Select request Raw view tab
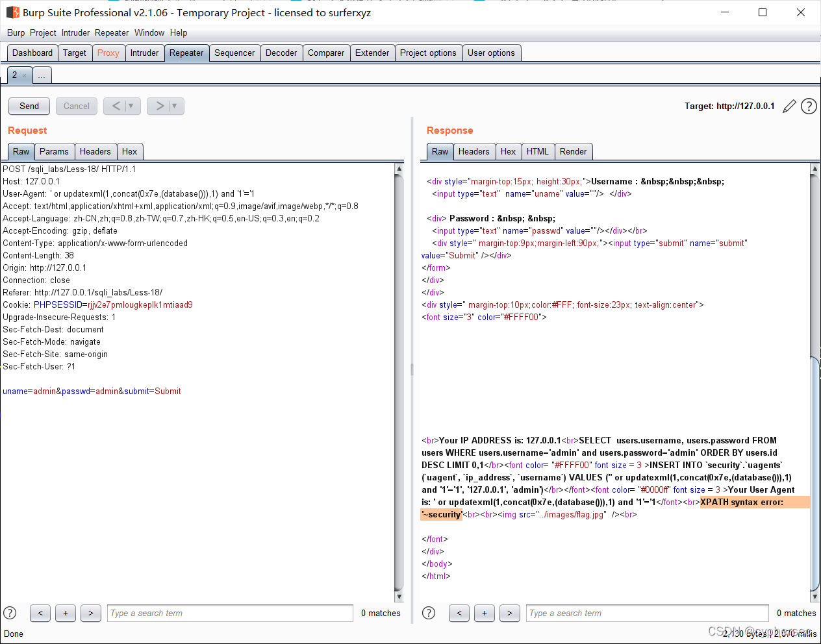The height and width of the screenshot is (644, 821). click(21, 151)
